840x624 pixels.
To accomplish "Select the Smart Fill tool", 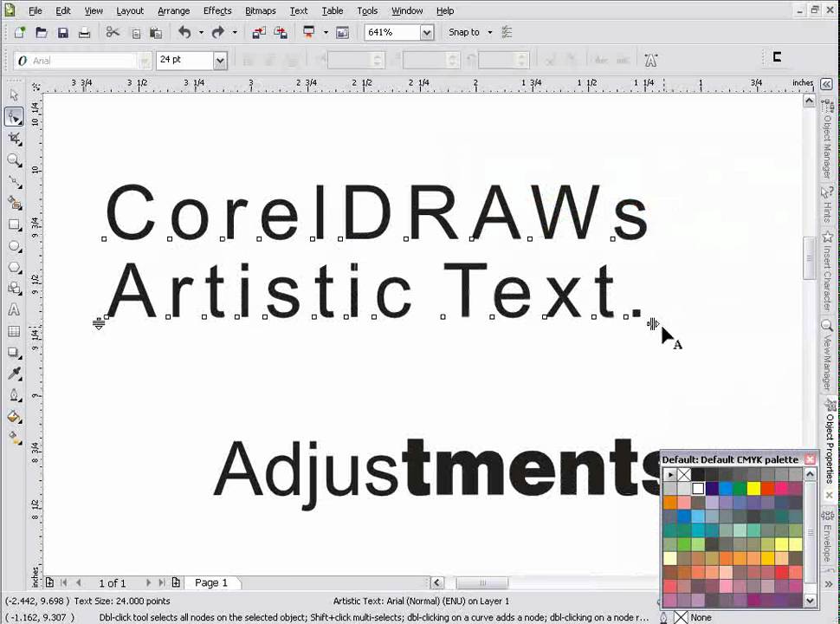I will point(14,203).
